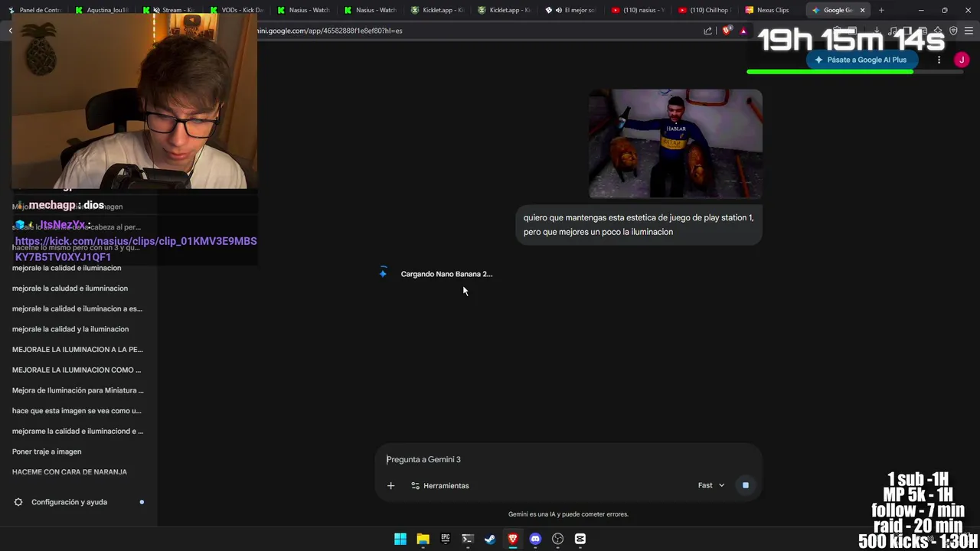Open chat 'HACEME CON CARA DE NARANJA'

(70, 471)
